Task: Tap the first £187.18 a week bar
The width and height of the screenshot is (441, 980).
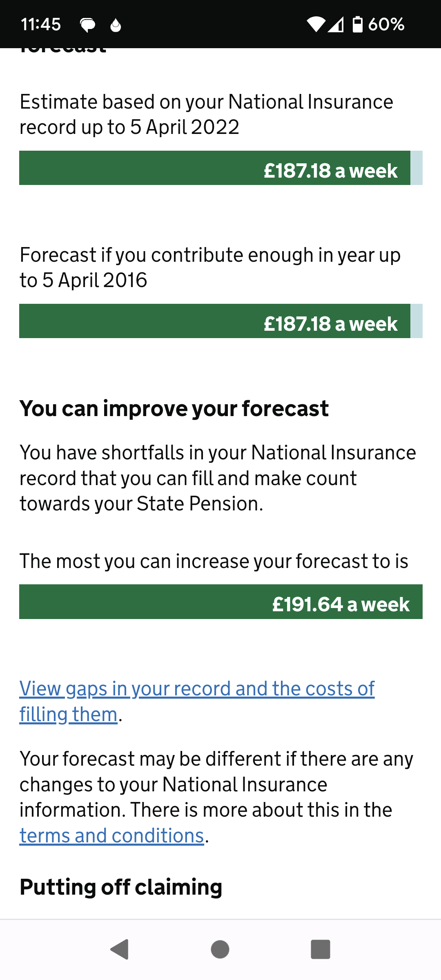Action: [215, 168]
